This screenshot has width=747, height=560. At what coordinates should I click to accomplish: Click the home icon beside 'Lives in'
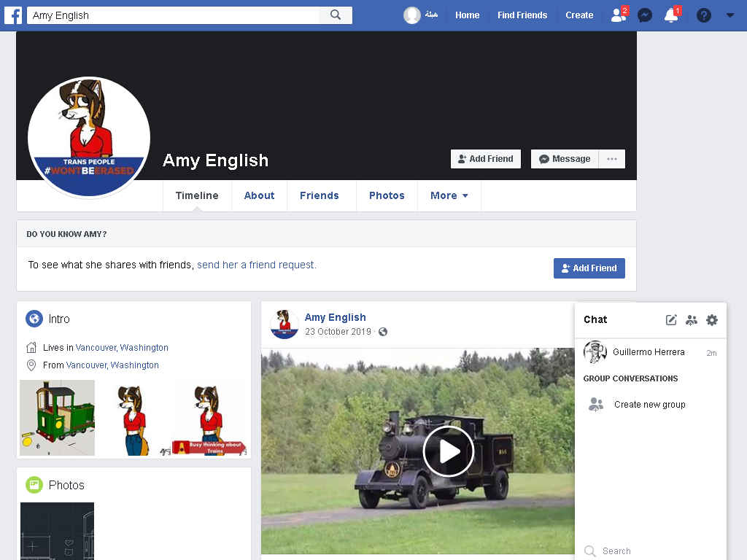pyautogui.click(x=31, y=348)
